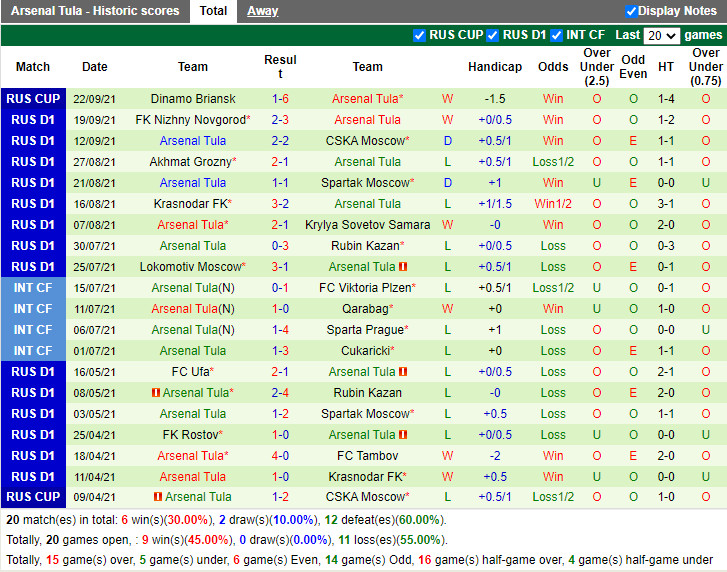Click the INT CF label on 15/07/21
This screenshot has width=727, height=572.
tap(33, 287)
